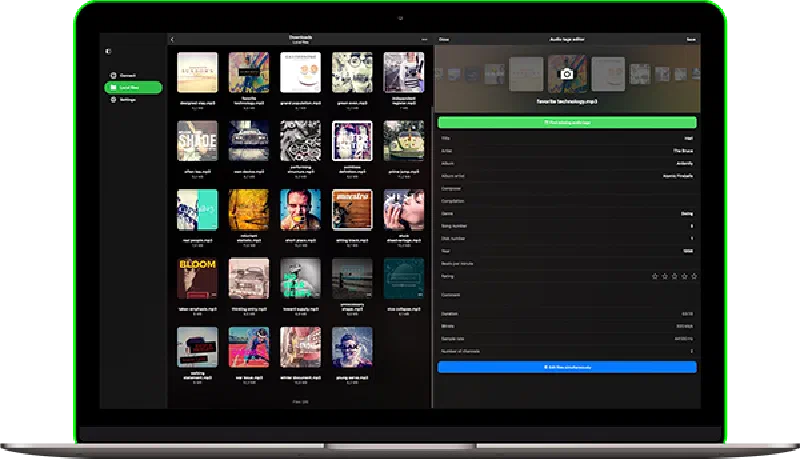Click the Year field value
Image resolution: width=800 pixels, height=460 pixels.
pos(688,251)
